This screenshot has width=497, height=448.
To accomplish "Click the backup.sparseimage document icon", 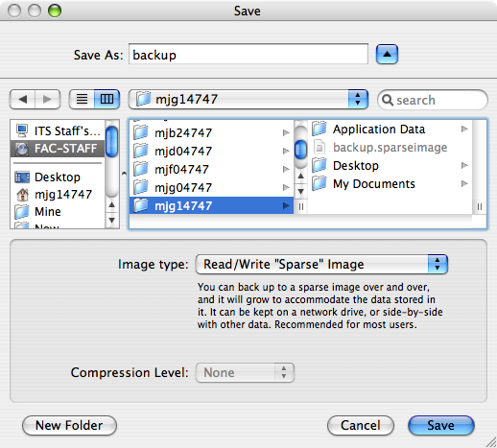I will coord(319,148).
